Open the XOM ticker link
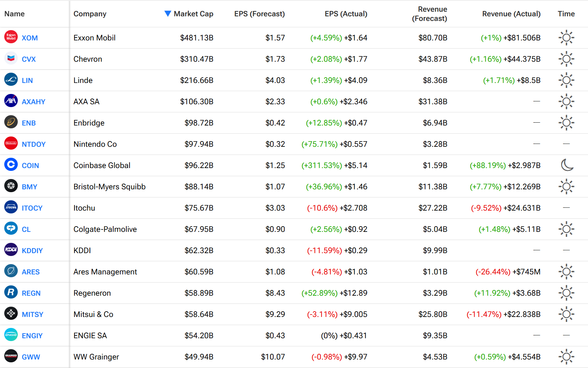588x368 pixels. 30,38
